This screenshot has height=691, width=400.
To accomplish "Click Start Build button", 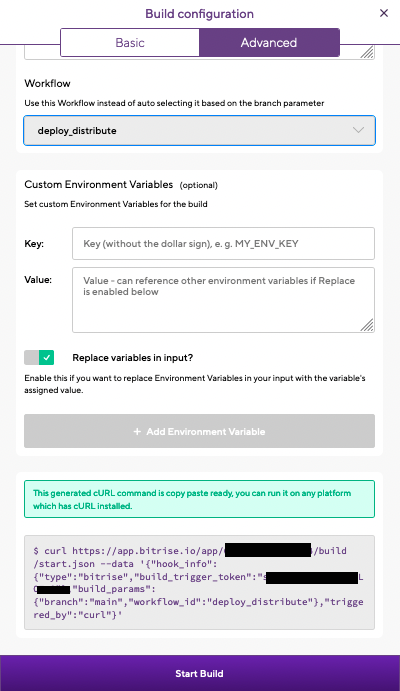I will point(200,673).
